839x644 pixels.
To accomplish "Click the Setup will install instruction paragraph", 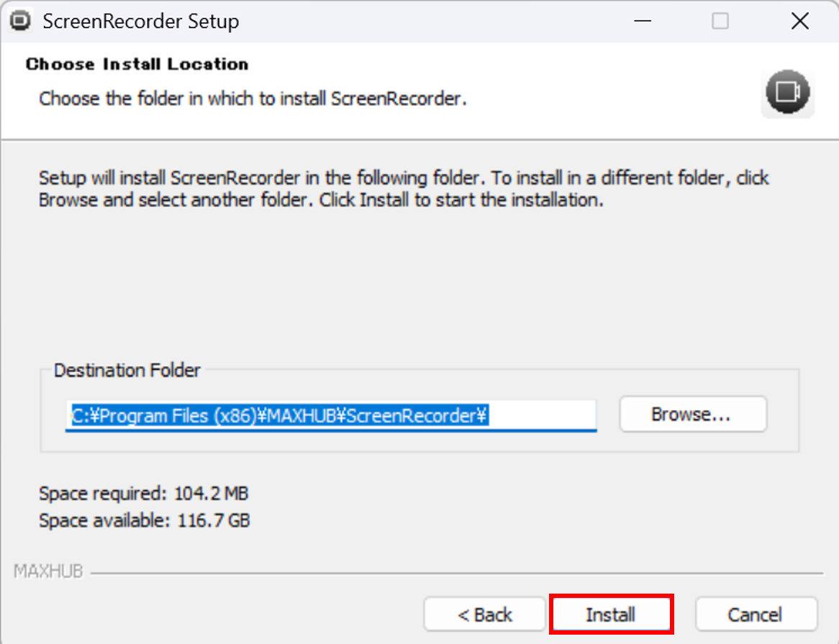I will [404, 189].
